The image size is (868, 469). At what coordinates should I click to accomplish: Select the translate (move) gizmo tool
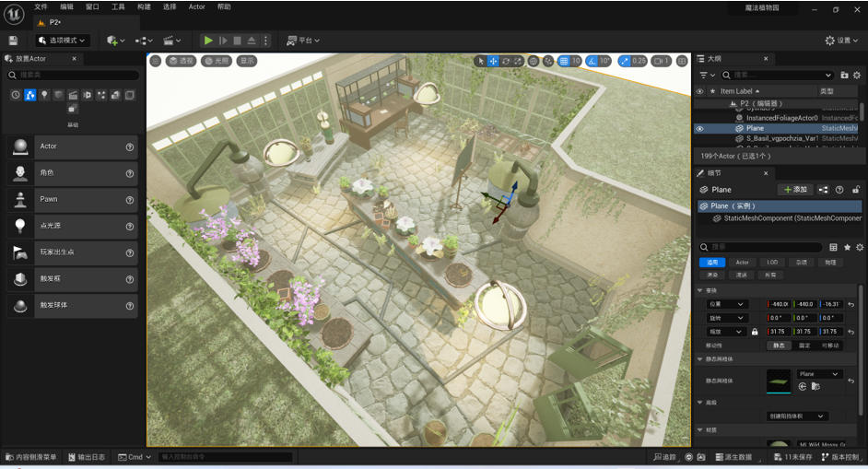(493, 61)
